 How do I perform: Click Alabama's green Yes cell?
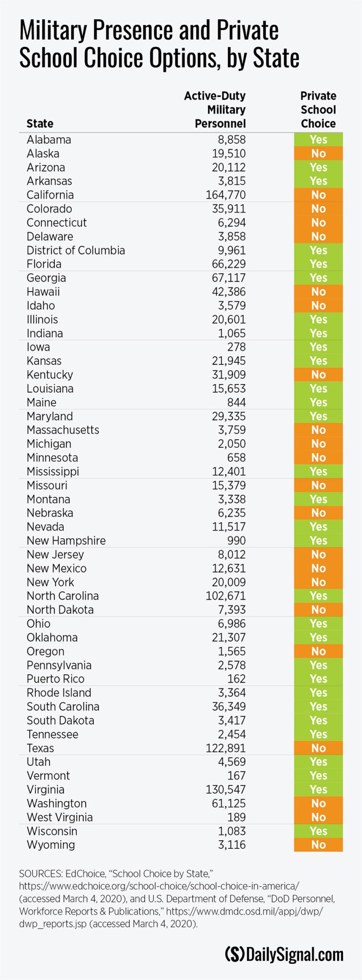(318, 140)
